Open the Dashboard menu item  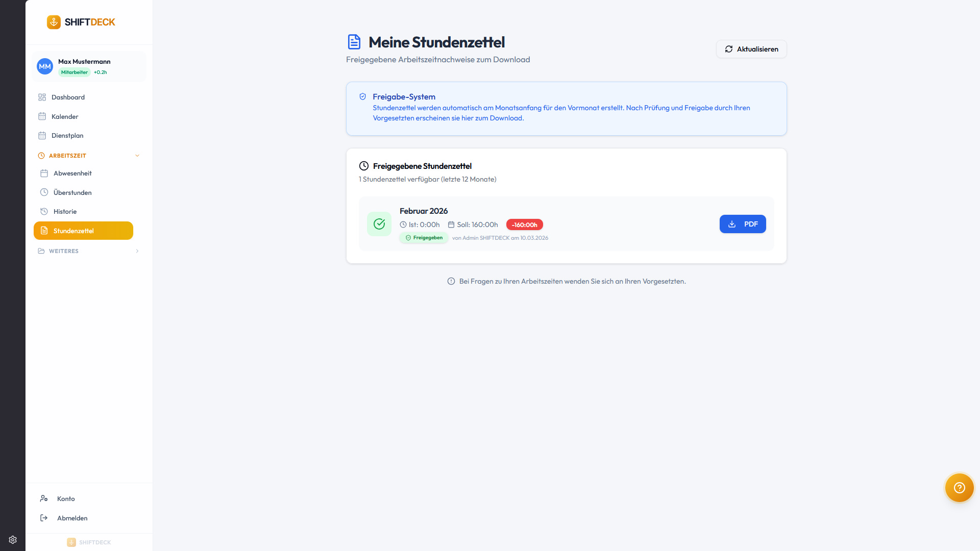point(68,97)
